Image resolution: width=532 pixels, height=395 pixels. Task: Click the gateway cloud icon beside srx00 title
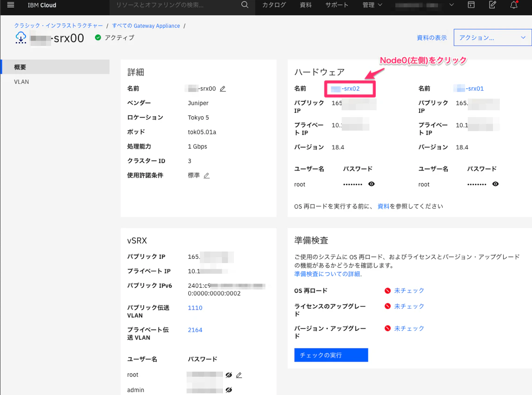[x=21, y=38]
